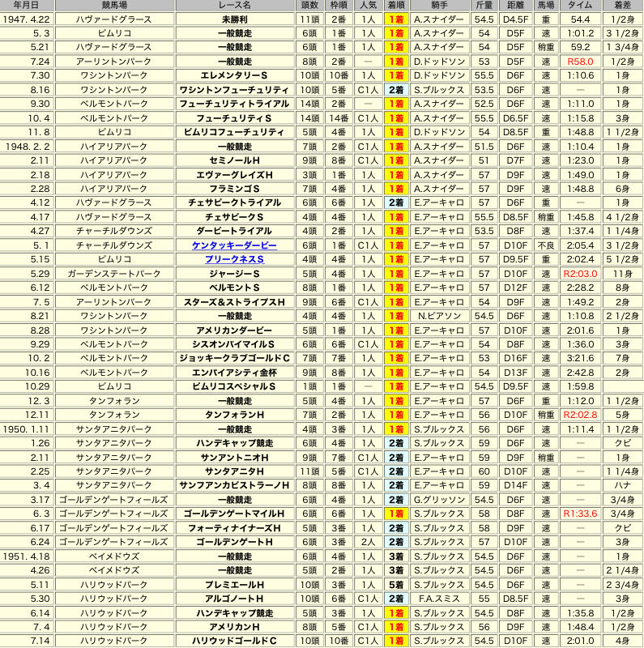Select the race name チェサピークトライアル
Viewport: 644px width, 648px height.
234,203
